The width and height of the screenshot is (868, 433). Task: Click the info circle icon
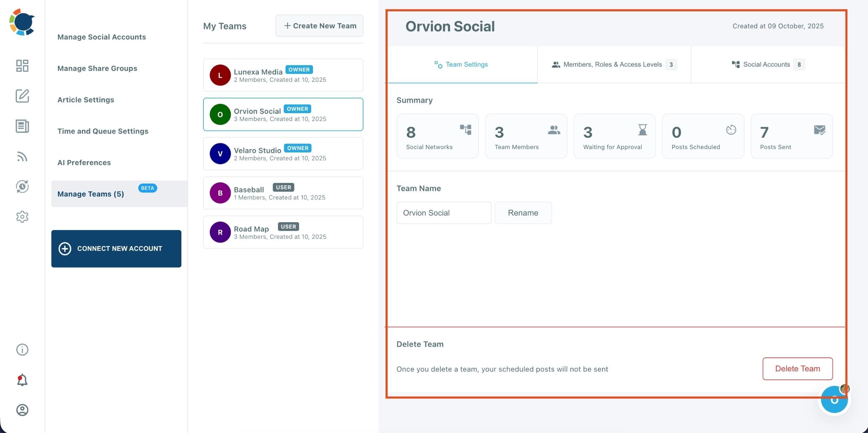click(22, 350)
